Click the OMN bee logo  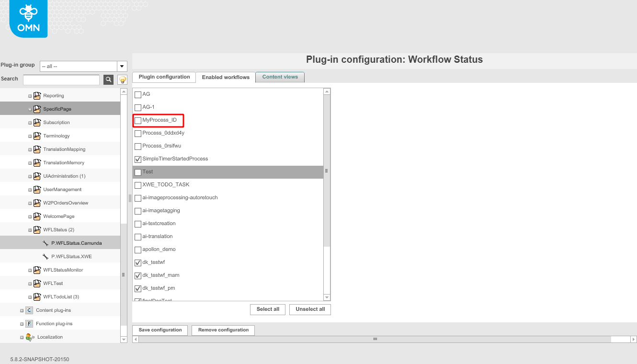click(28, 19)
